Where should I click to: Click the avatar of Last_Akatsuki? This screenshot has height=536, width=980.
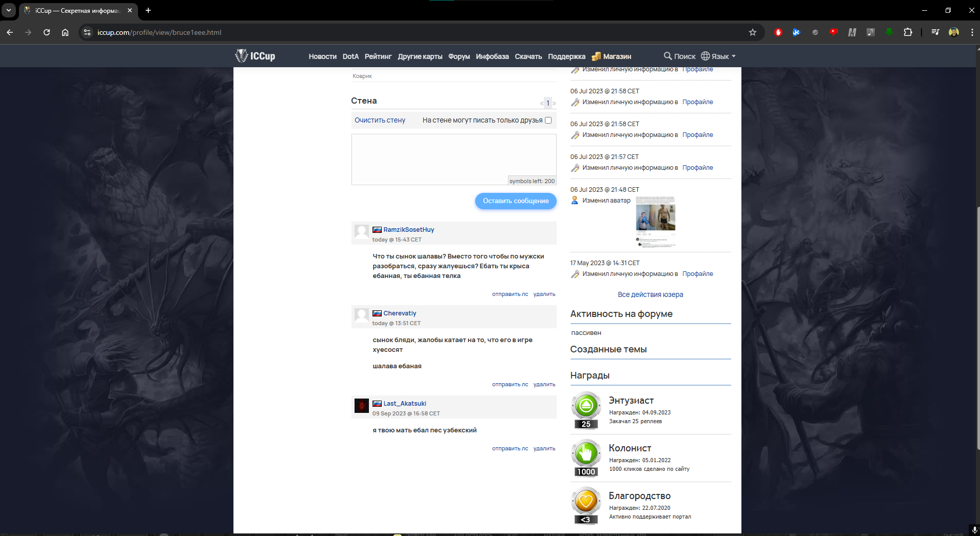click(x=362, y=406)
